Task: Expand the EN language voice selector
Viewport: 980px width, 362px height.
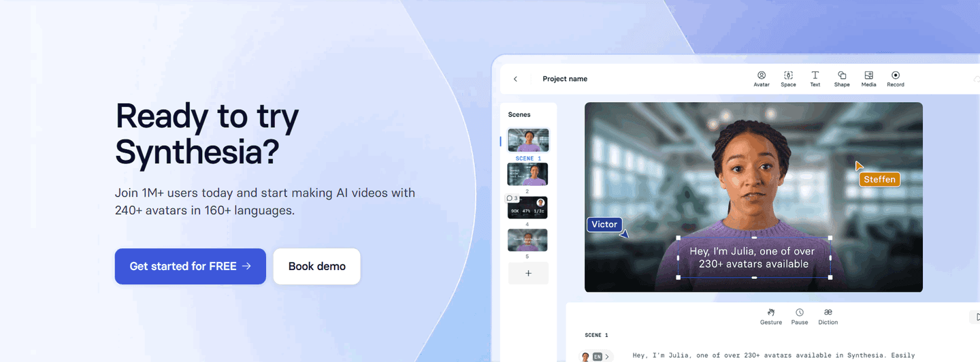Action: click(x=596, y=356)
